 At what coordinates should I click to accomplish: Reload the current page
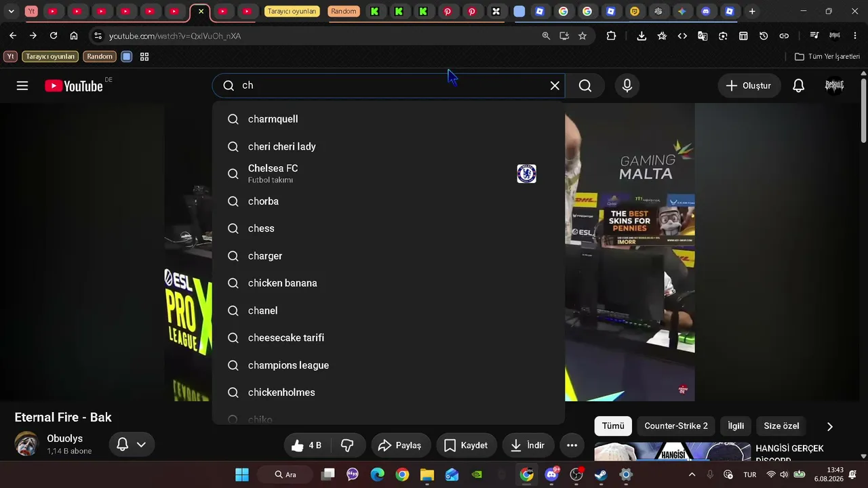pos(54,36)
